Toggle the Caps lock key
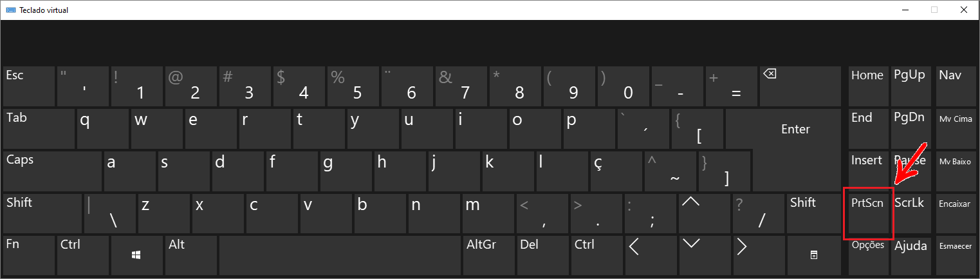 click(x=52, y=171)
